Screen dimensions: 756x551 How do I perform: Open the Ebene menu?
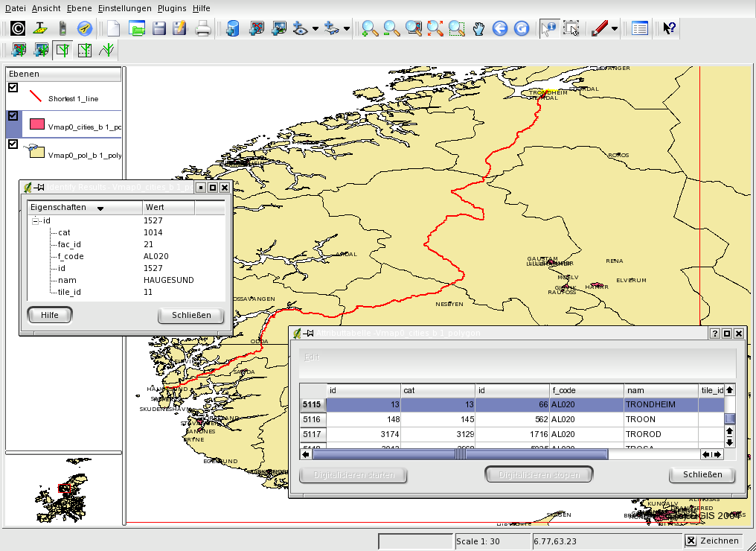80,8
